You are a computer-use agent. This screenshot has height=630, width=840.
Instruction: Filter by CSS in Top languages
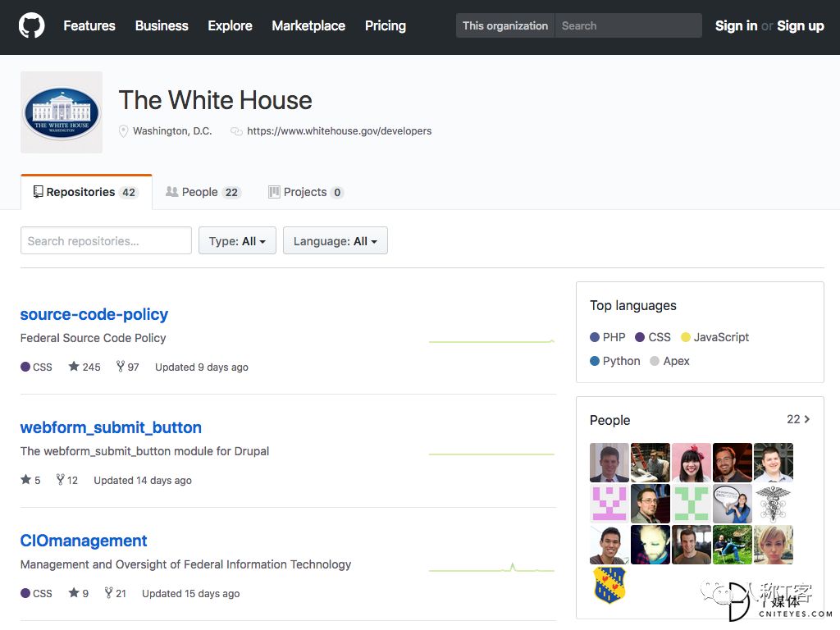(653, 337)
